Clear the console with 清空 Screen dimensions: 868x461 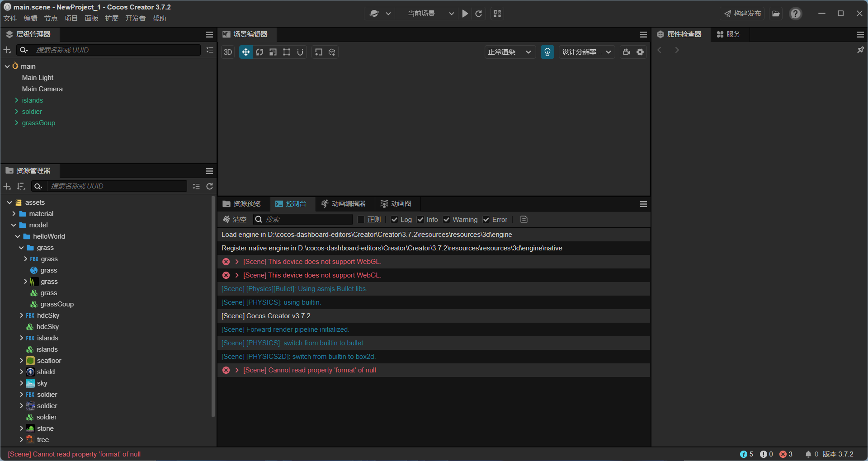click(x=235, y=220)
